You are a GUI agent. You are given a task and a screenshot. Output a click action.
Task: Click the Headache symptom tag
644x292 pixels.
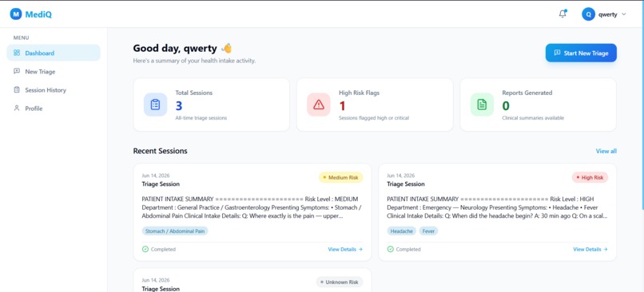click(x=402, y=231)
